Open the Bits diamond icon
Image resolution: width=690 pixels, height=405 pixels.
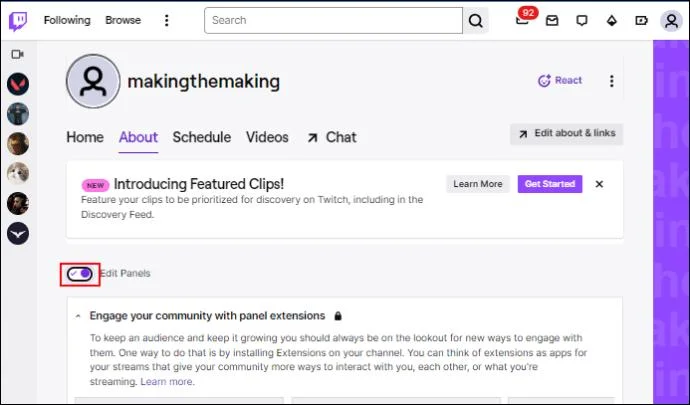point(612,20)
